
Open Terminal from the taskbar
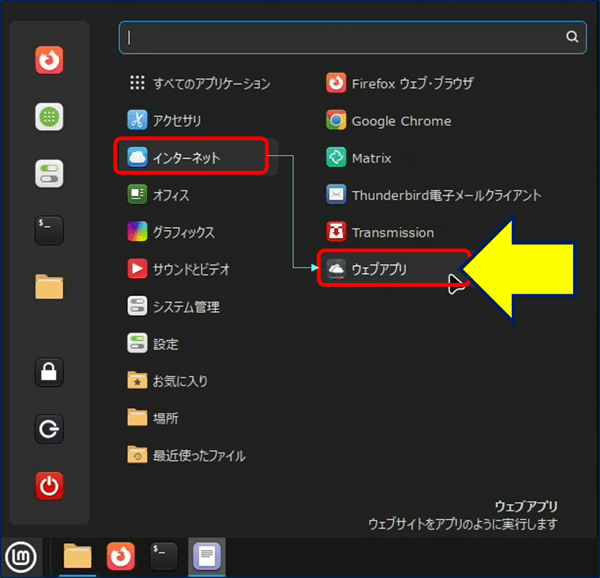(163, 557)
